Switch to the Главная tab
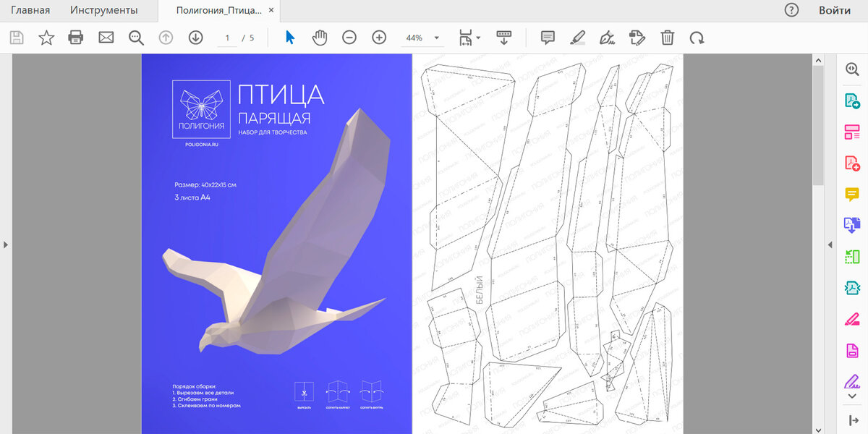 pos(30,10)
